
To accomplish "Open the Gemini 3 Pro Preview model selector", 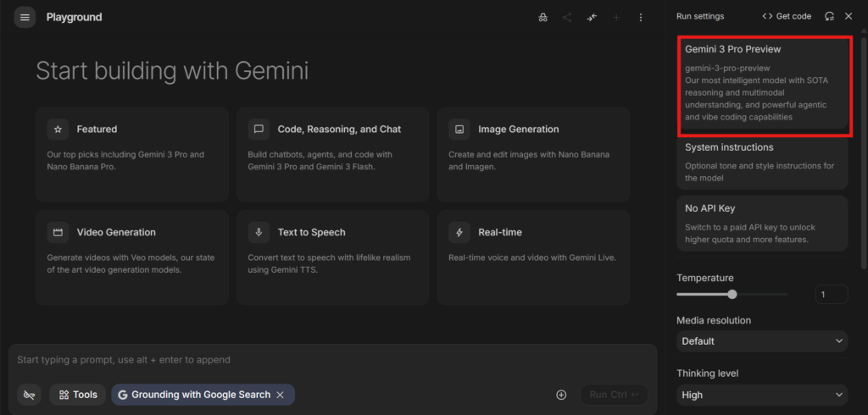I will point(763,83).
